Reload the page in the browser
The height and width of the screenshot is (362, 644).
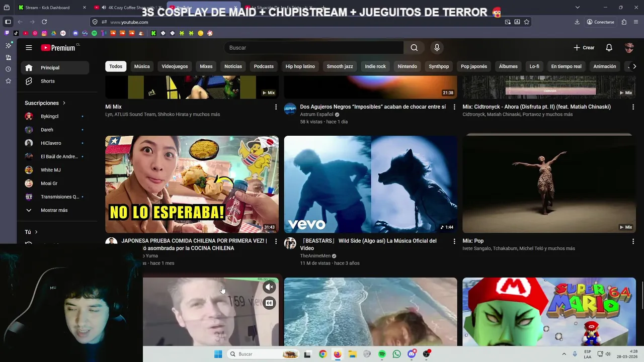coord(44,22)
